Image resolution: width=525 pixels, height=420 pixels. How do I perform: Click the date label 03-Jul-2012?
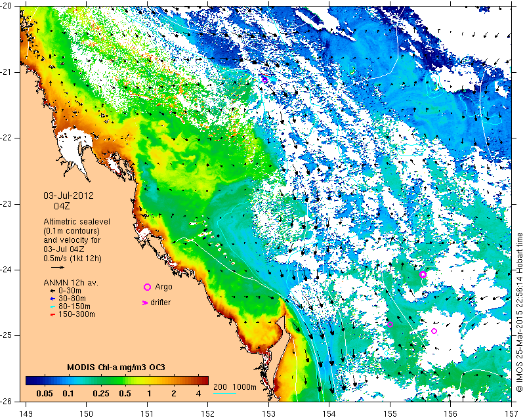69,196
